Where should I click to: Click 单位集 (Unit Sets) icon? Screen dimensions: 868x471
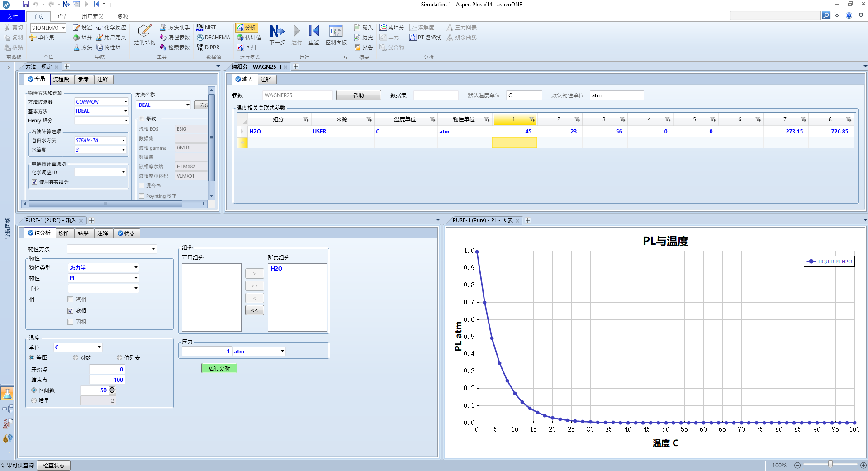click(x=42, y=38)
